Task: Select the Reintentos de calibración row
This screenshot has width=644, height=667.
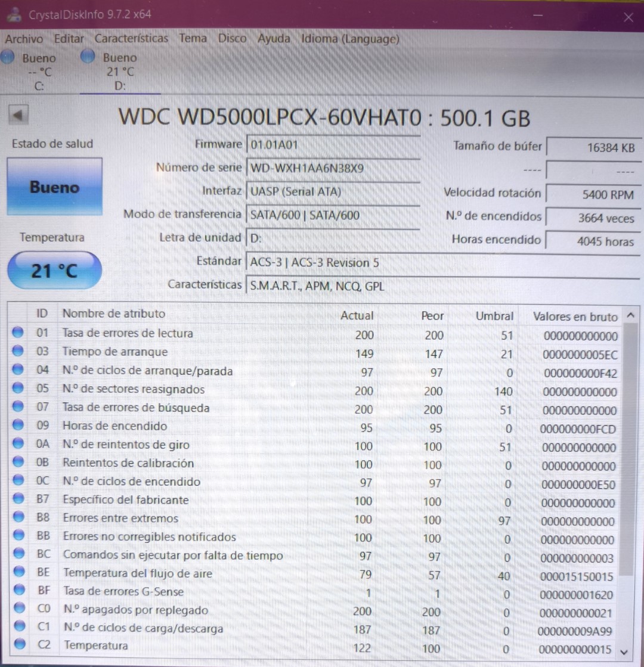Action: point(315,464)
